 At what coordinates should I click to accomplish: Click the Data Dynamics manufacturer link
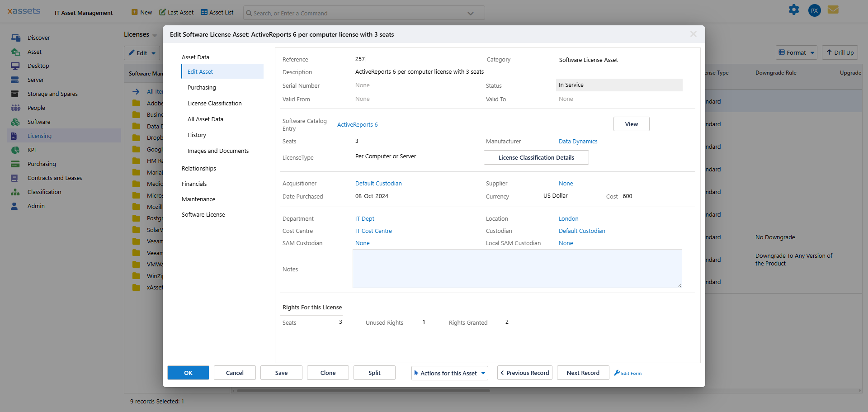click(x=578, y=142)
